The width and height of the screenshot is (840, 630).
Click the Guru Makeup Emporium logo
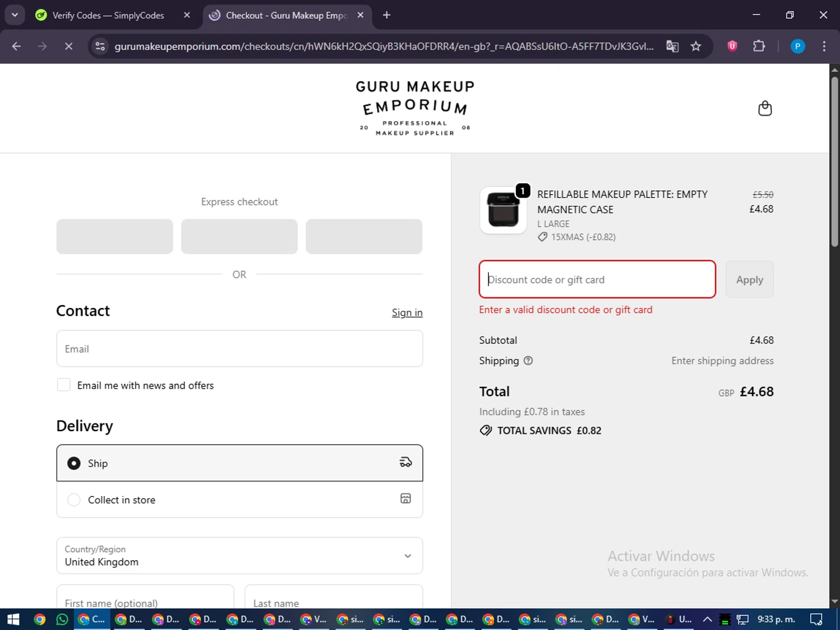[x=415, y=108]
